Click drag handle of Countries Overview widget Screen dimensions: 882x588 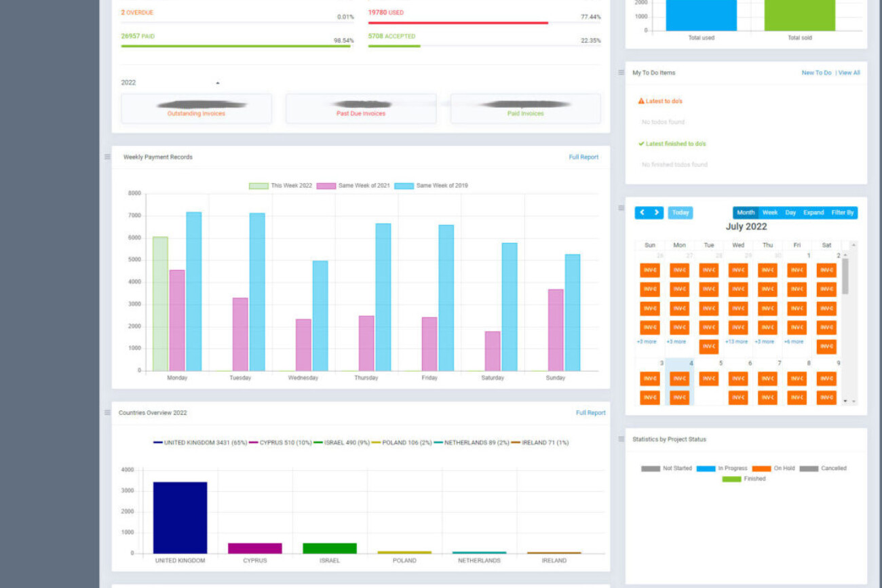point(107,412)
